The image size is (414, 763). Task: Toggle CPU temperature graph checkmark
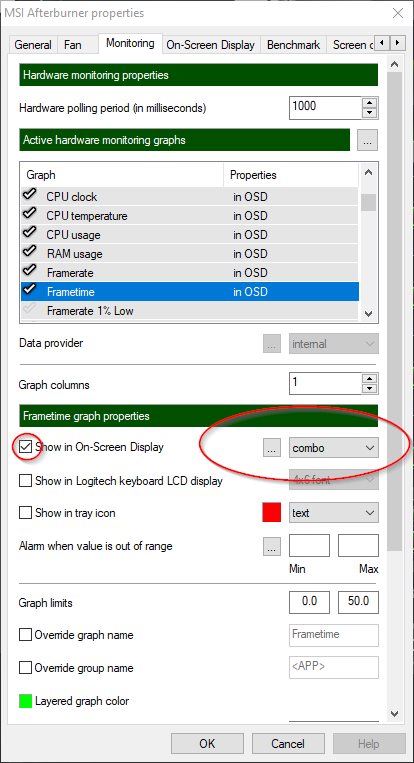coord(29,214)
